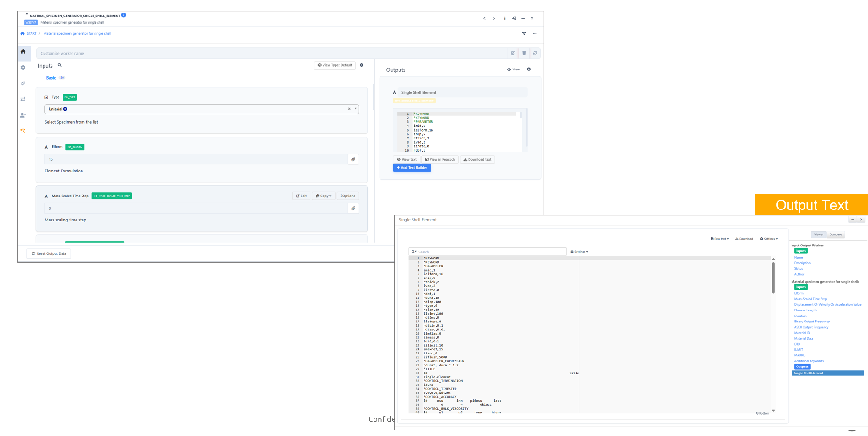Click the workflow graph icon near breadcrumb
The width and height of the screenshot is (868, 436).
tap(524, 33)
